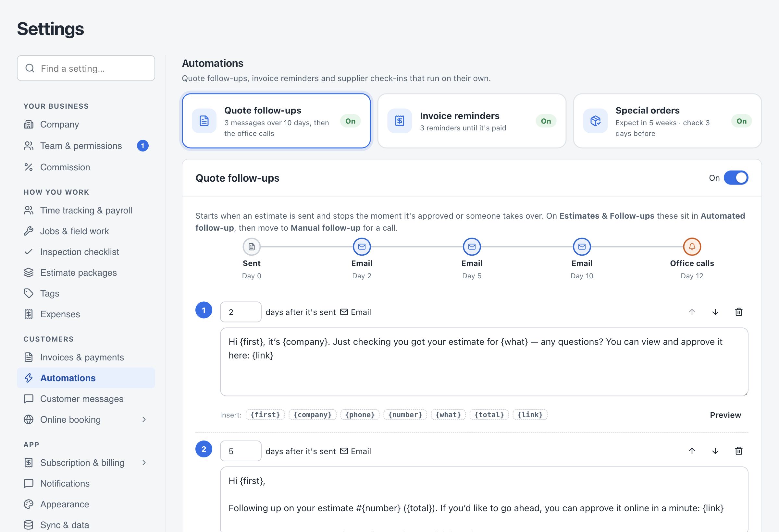Click the Find a setting search field
779x532 pixels.
pyautogui.click(x=86, y=68)
